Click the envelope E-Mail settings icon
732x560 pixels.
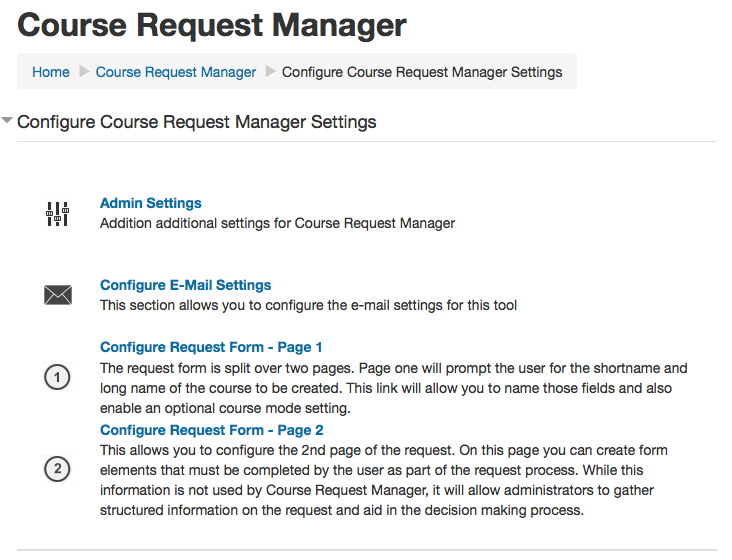tap(58, 295)
